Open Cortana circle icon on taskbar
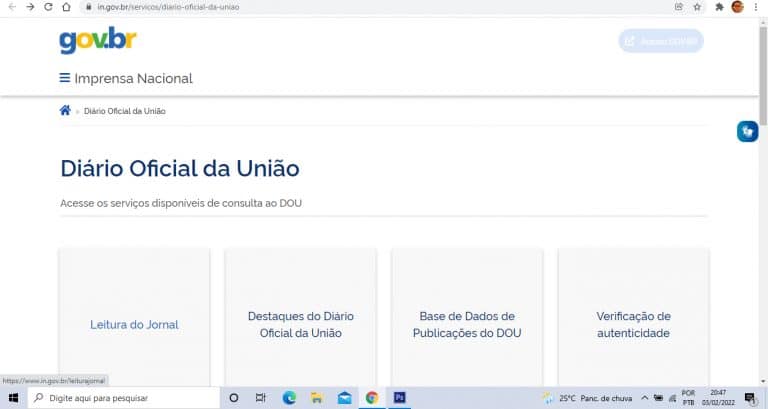 [x=234, y=398]
